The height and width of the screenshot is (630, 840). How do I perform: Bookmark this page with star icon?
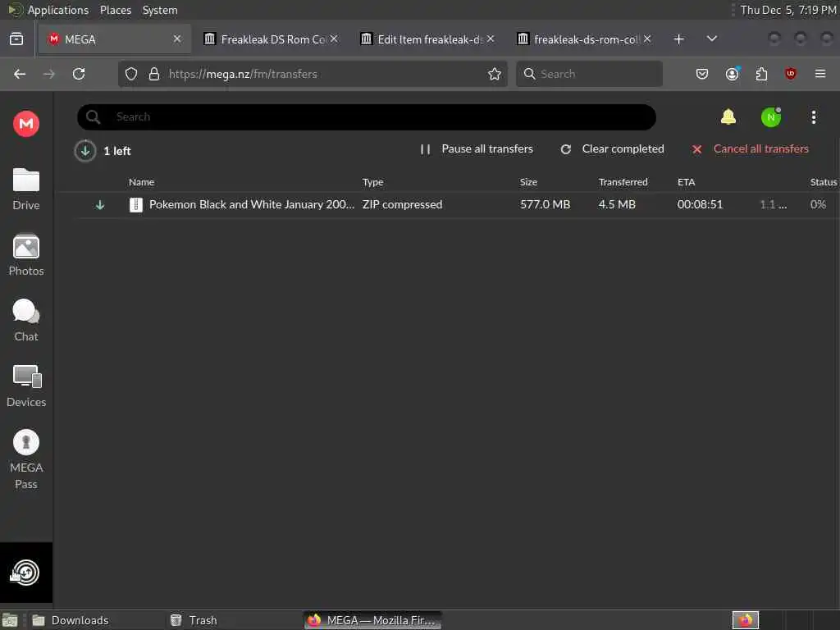click(x=495, y=74)
